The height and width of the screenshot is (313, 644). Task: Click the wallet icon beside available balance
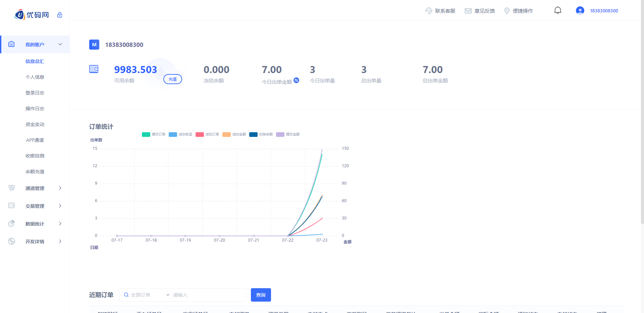tap(94, 69)
